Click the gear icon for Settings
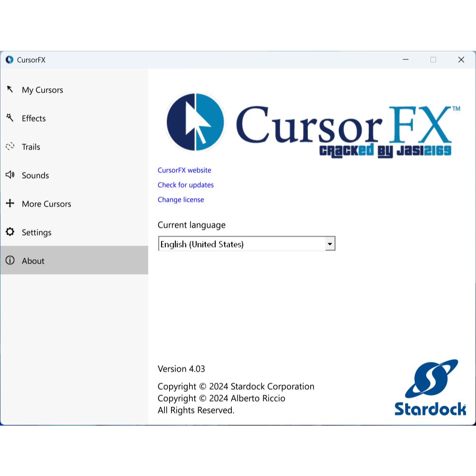 [x=10, y=232]
